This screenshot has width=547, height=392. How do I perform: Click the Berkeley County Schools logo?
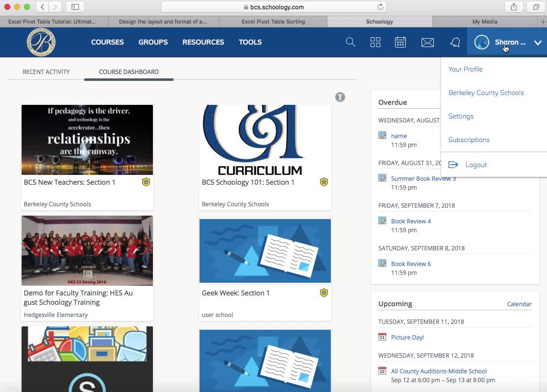click(41, 42)
